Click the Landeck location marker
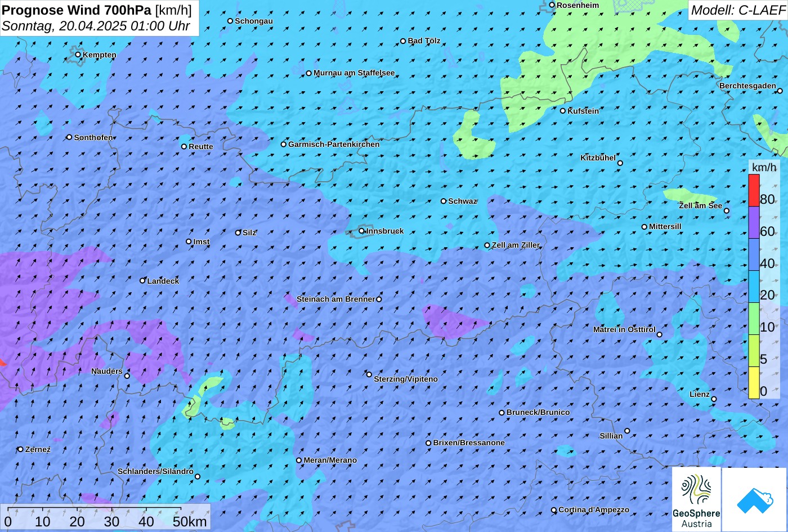This screenshot has height=532, width=788. (x=142, y=280)
